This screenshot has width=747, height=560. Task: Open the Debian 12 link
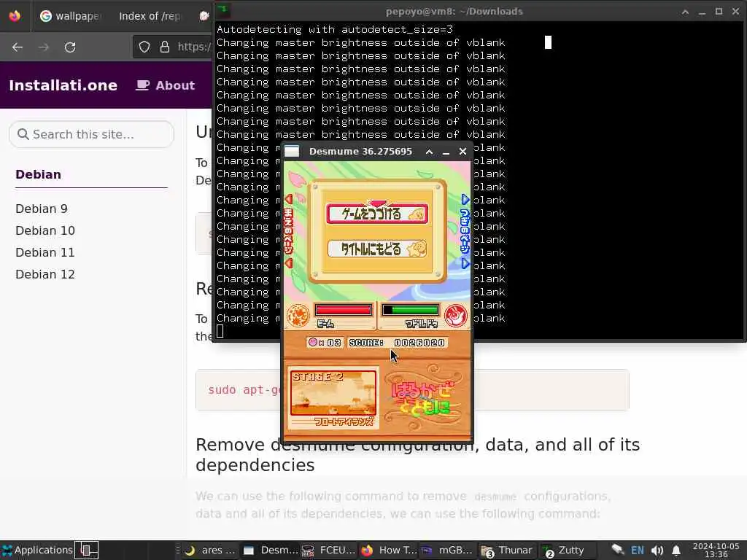coord(45,274)
